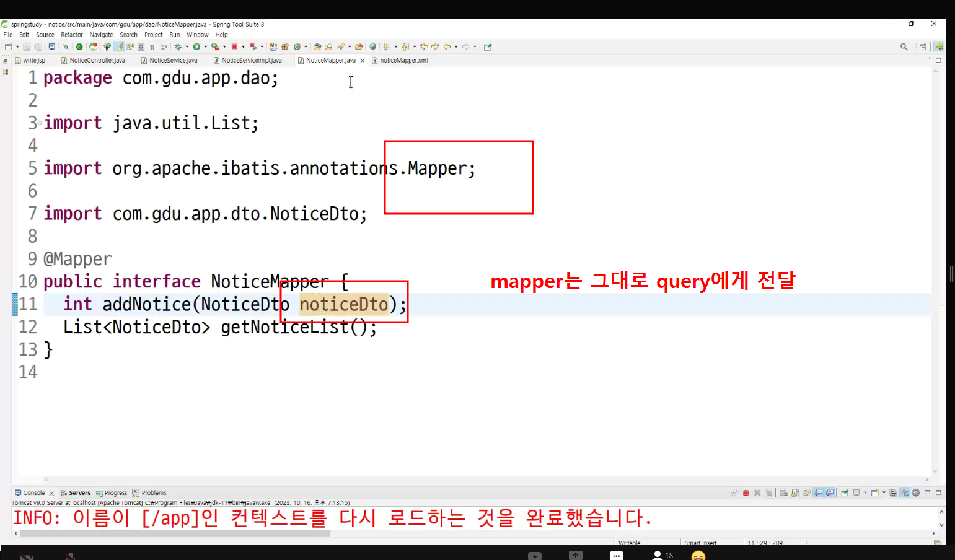Click the Smart Insert status bar entry
955x560 pixels.
pos(700,543)
